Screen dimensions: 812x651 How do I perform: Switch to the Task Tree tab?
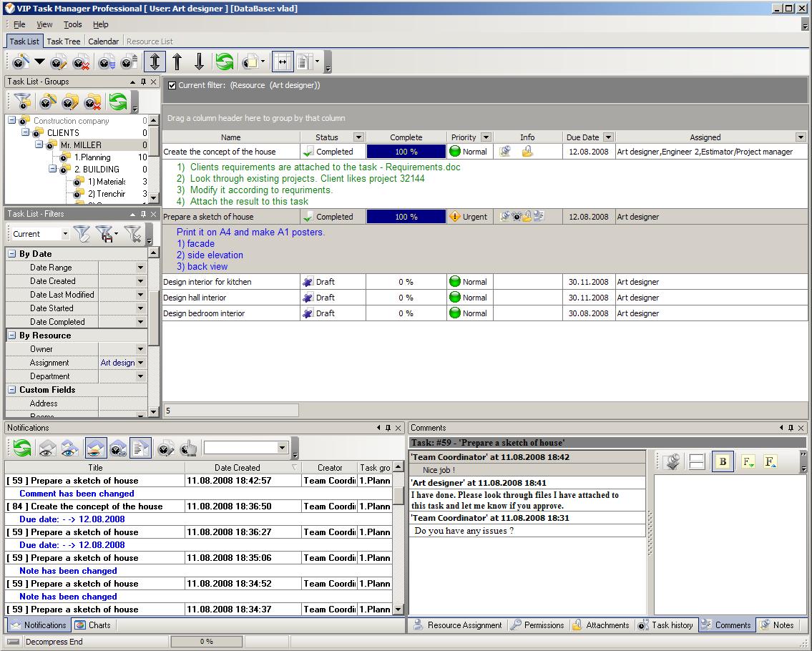tap(63, 41)
